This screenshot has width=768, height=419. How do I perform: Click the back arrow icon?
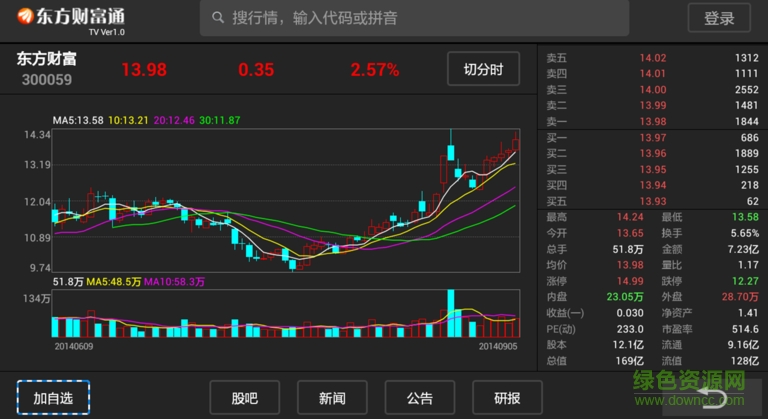click(713, 397)
